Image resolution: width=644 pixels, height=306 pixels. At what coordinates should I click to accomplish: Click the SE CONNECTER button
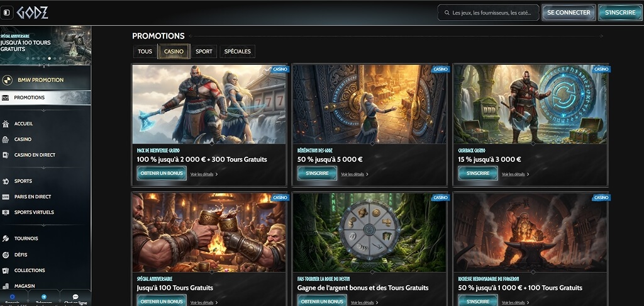[569, 13]
